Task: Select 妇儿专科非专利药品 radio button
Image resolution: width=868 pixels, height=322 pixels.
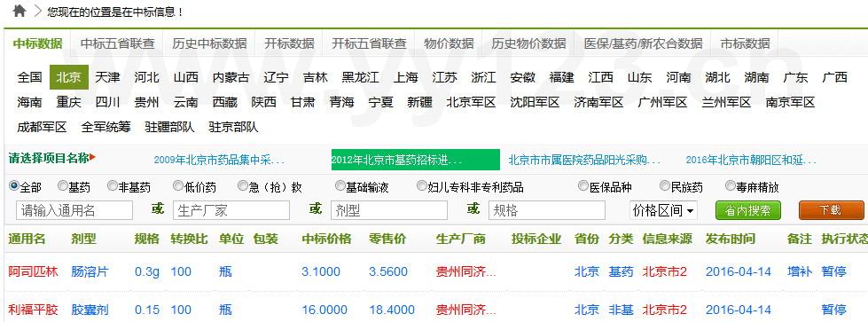Action: (x=422, y=186)
